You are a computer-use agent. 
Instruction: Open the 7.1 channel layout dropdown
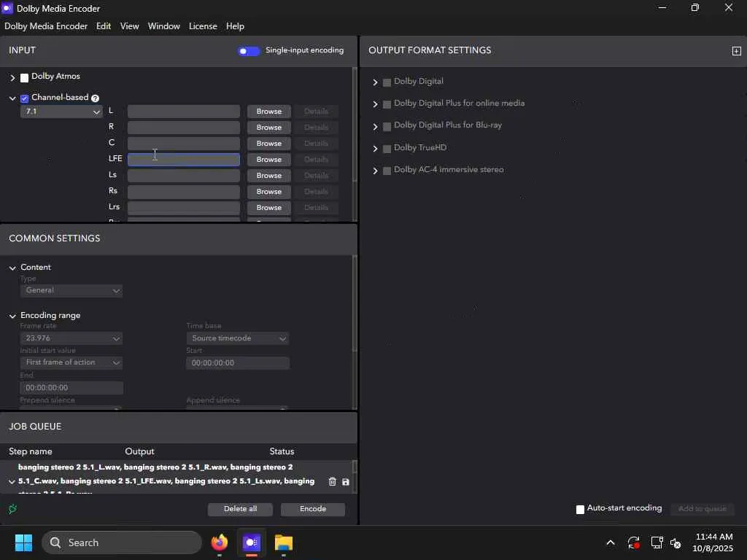click(x=61, y=112)
